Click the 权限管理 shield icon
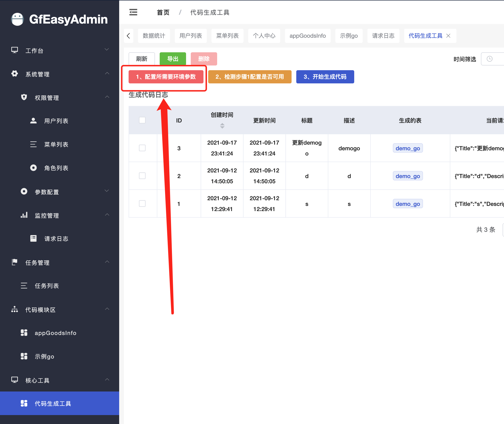This screenshot has width=504, height=424. 24,97
